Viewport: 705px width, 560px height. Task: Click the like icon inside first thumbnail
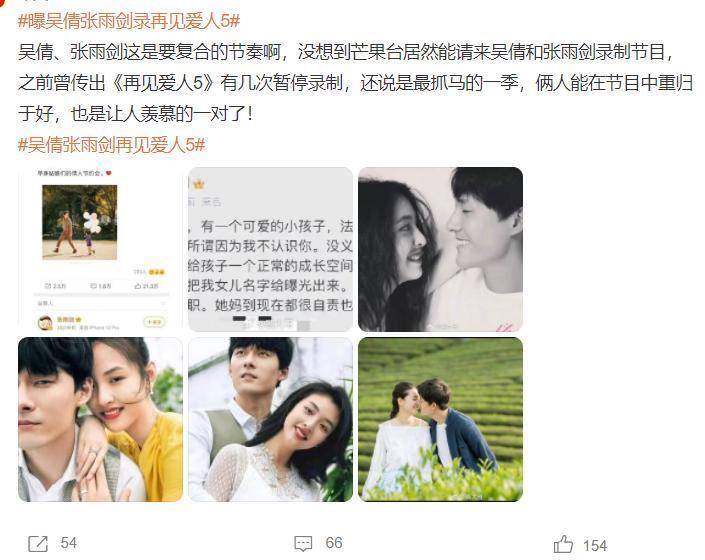tap(138, 286)
